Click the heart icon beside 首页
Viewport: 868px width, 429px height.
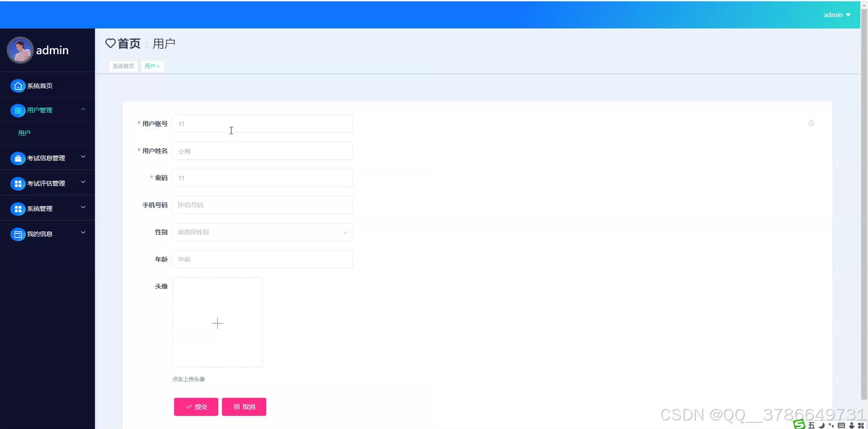(x=110, y=43)
